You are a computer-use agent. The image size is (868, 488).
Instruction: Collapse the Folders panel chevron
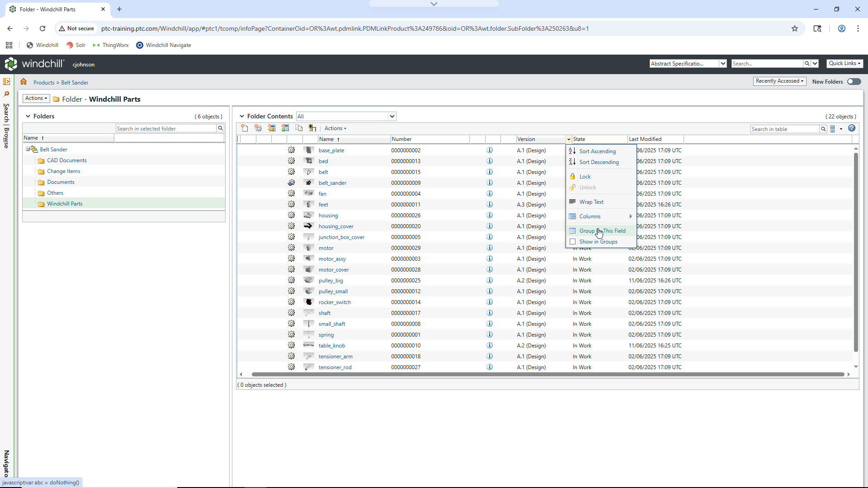[x=28, y=117]
